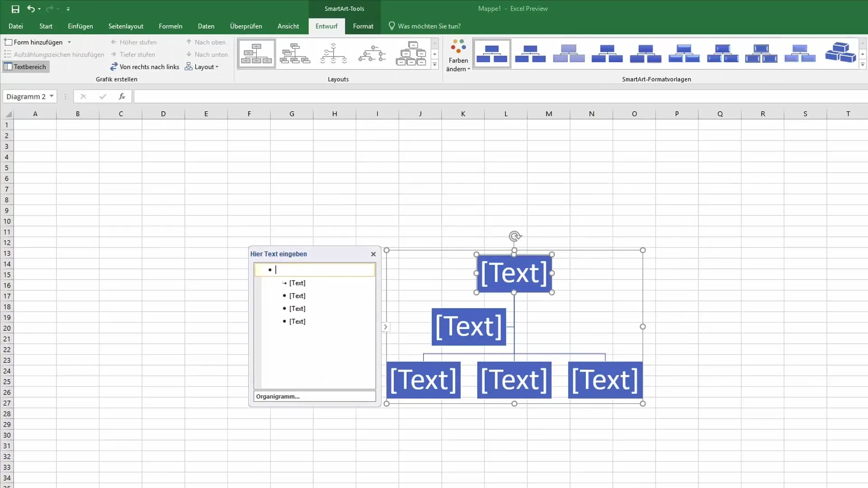Click the text input field in text pane

click(x=314, y=270)
